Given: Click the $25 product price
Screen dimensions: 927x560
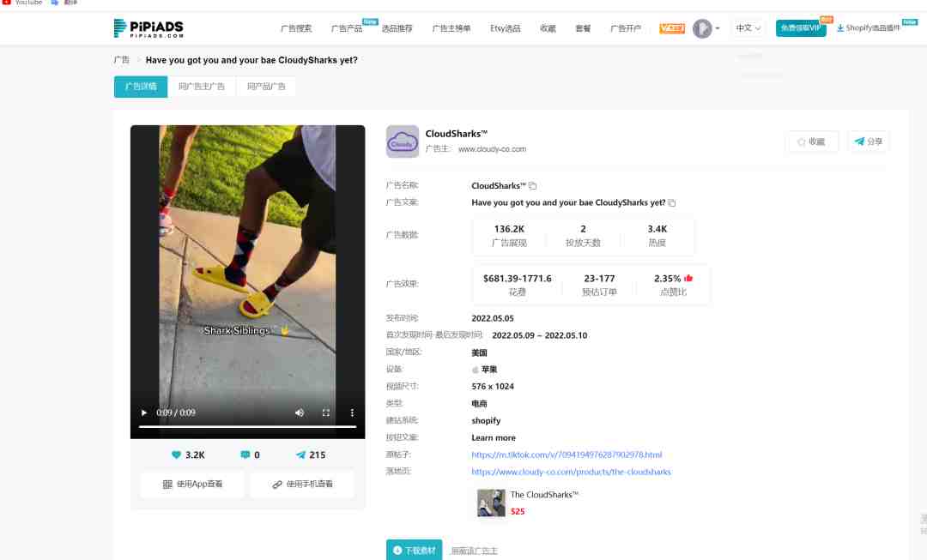Looking at the screenshot, I should click(518, 512).
